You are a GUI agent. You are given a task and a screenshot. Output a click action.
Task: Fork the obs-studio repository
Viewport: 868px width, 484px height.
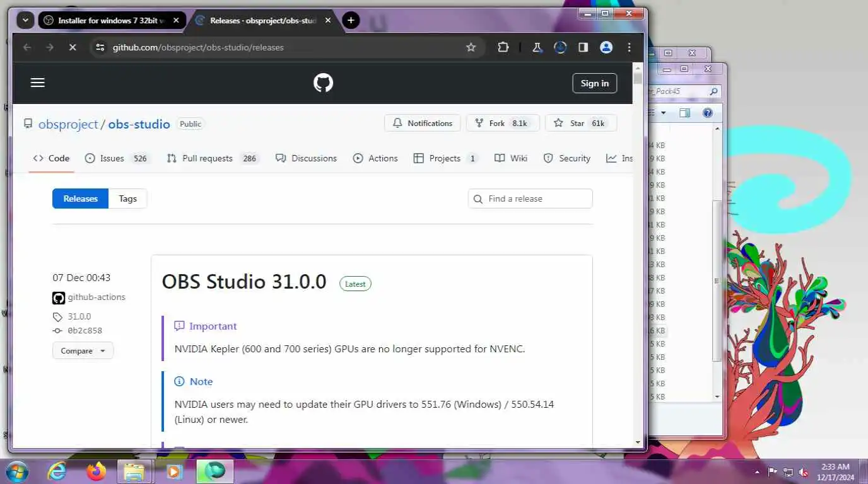click(x=503, y=124)
